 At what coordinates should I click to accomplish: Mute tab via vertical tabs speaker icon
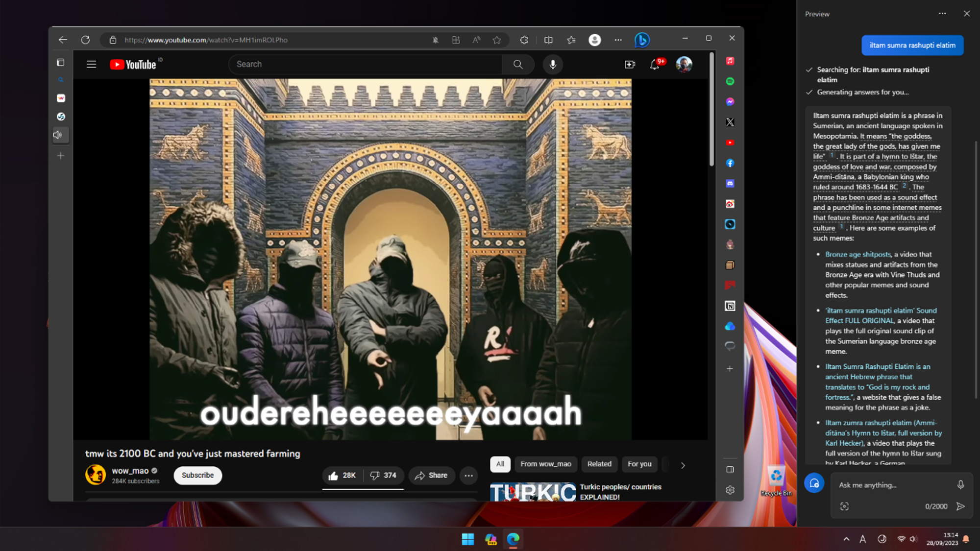[58, 135]
